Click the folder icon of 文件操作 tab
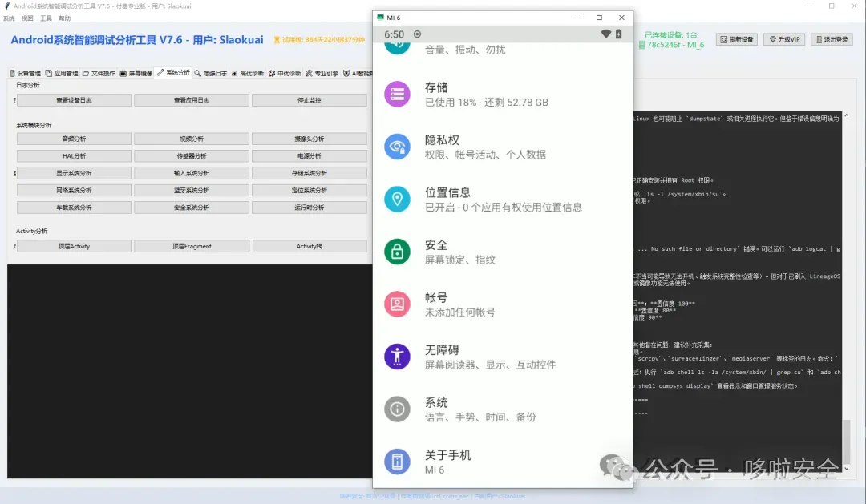866x504 pixels. click(x=86, y=73)
